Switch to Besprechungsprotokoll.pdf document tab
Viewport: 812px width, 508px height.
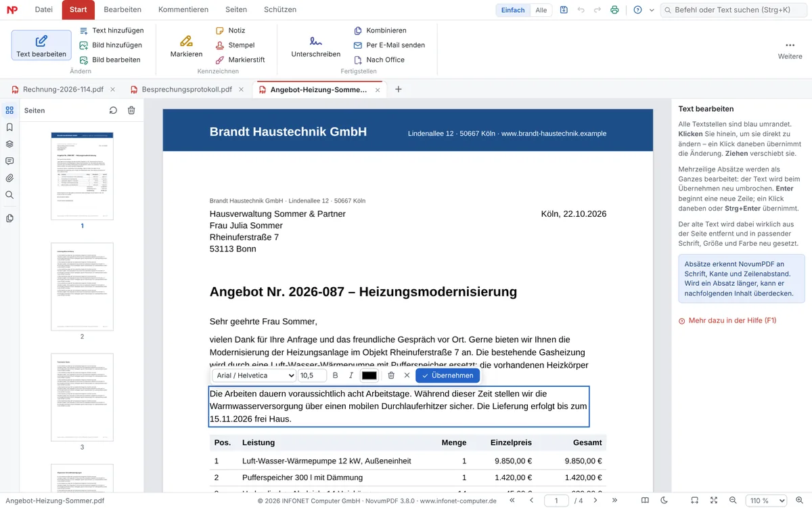(x=187, y=89)
